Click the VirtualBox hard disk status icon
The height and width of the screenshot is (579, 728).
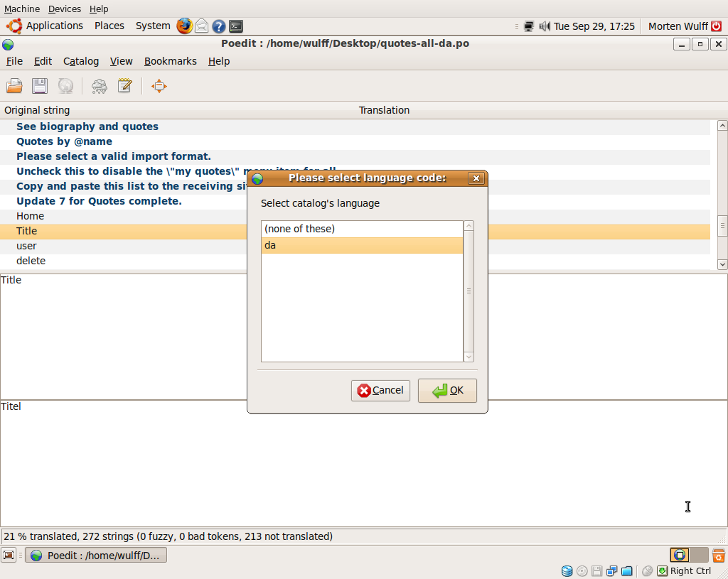click(x=567, y=571)
